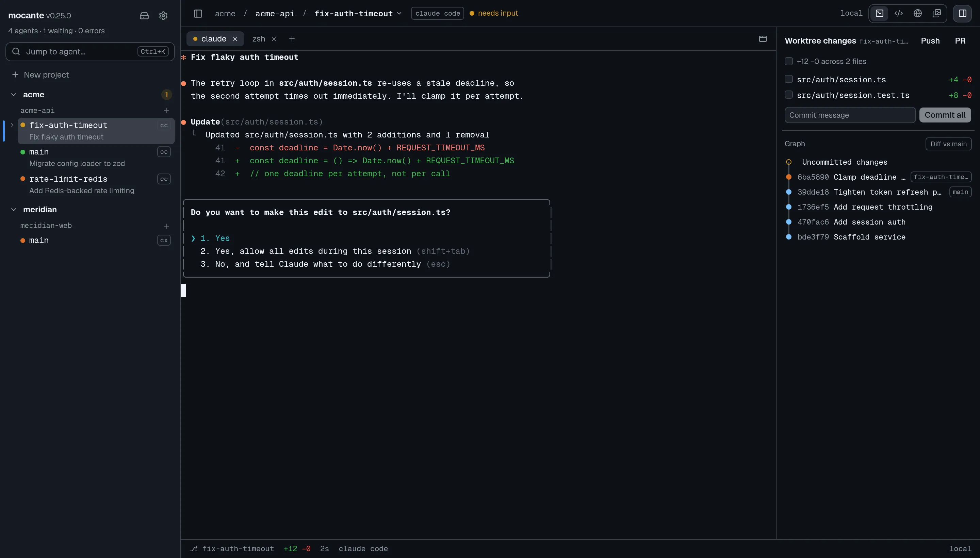Viewport: 980px width, 558px height.
Task: Select commit bde3f79 Scaffold service
Action: coord(878,237)
